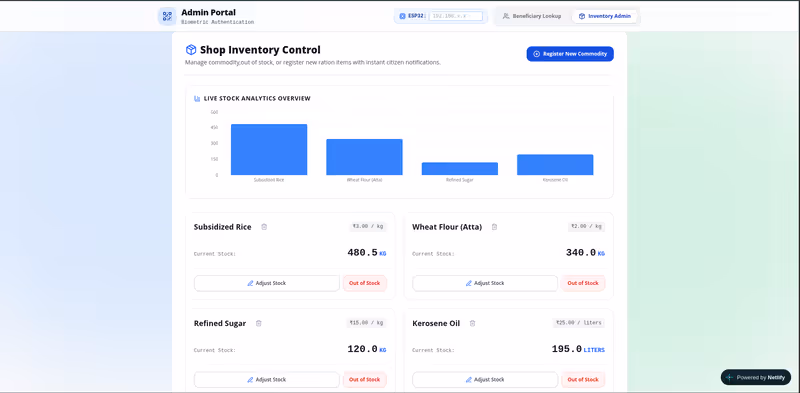Click the Live Stock Analytics chart icon

click(x=197, y=99)
